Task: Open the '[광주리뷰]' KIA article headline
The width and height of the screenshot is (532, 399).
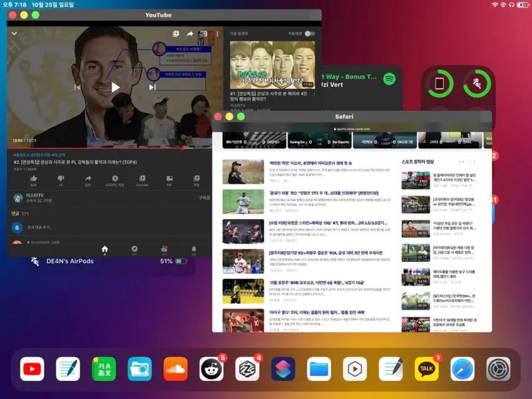Action: [325, 252]
